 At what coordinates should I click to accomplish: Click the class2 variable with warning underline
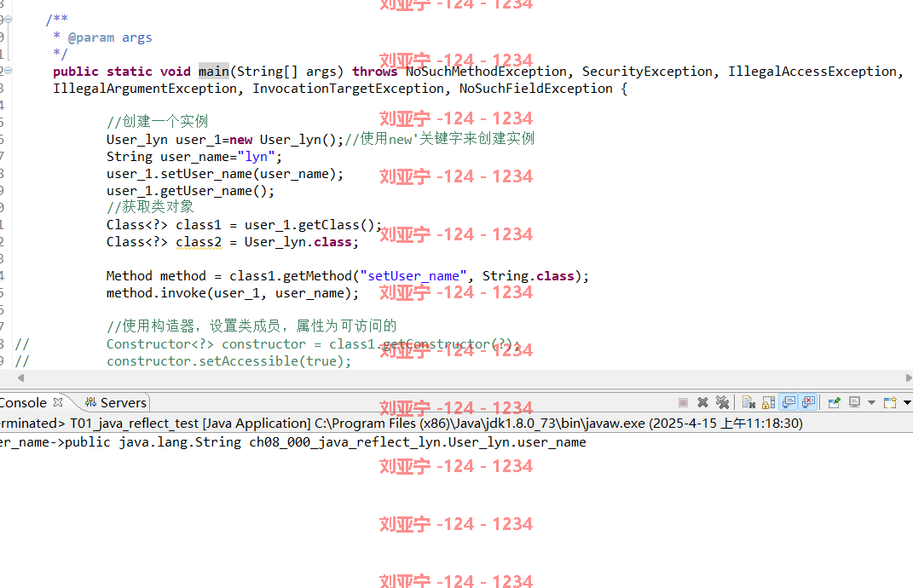click(199, 242)
